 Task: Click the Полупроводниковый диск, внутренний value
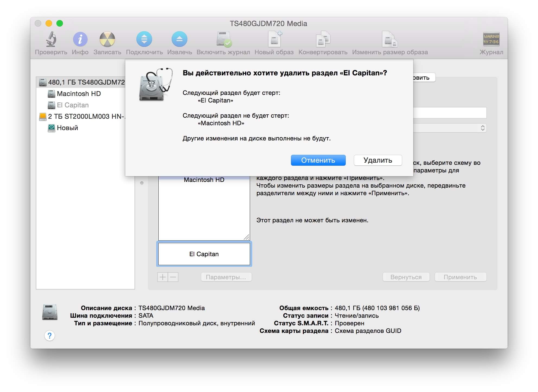(197, 323)
